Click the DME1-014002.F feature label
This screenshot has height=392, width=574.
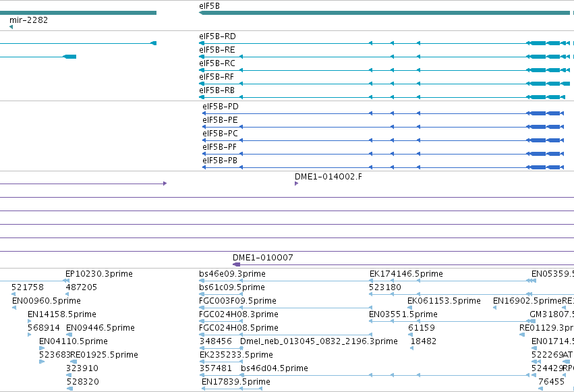coord(328,177)
